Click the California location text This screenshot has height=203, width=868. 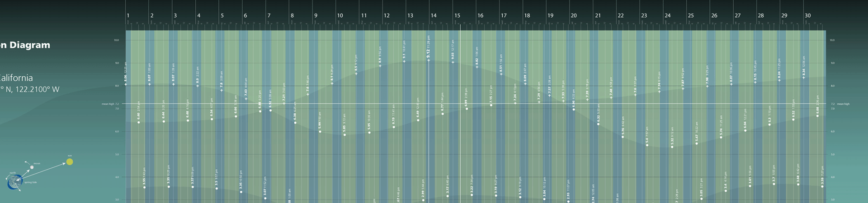point(16,78)
